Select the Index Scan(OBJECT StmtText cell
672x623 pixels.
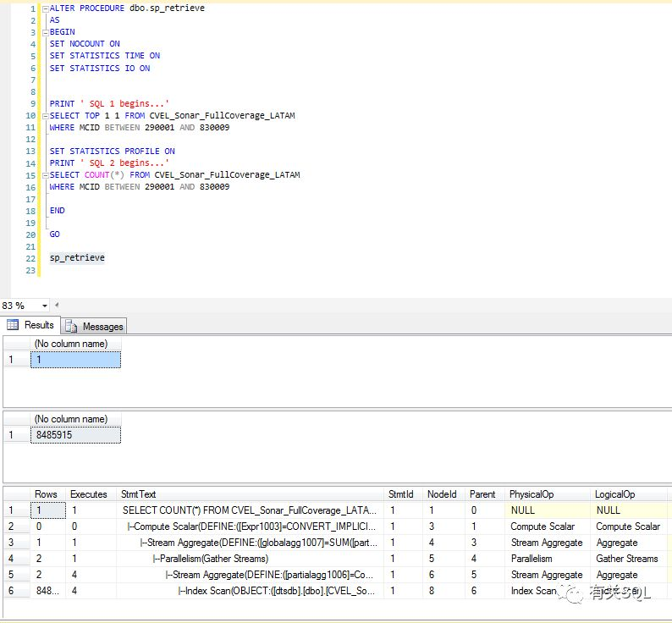point(250,591)
